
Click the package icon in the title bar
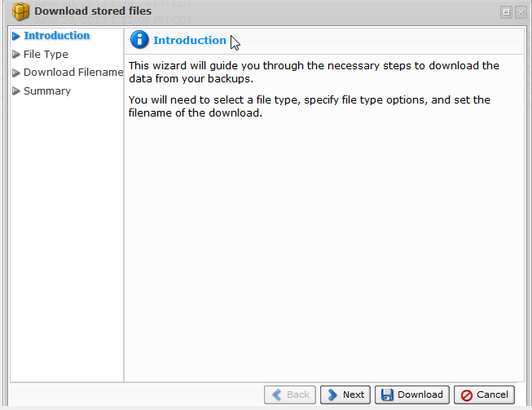point(21,11)
